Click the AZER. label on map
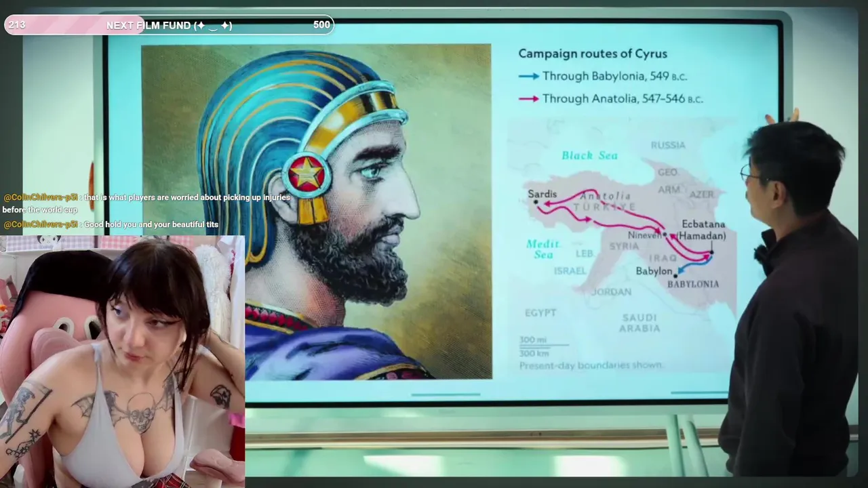This screenshot has width=868, height=488. point(702,195)
